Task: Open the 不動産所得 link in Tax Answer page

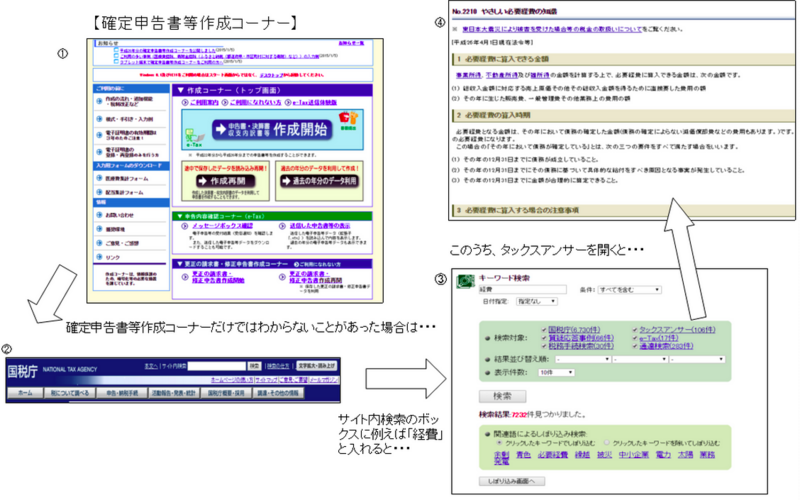Action: click(503, 75)
